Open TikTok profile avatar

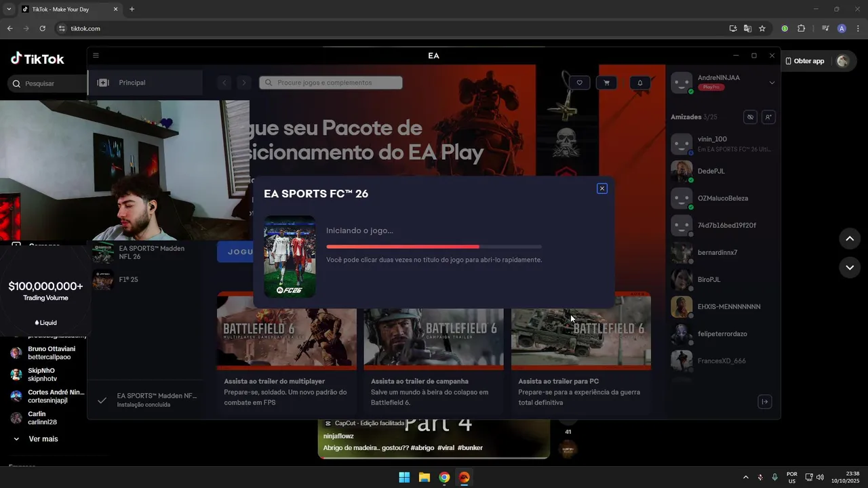pyautogui.click(x=843, y=61)
